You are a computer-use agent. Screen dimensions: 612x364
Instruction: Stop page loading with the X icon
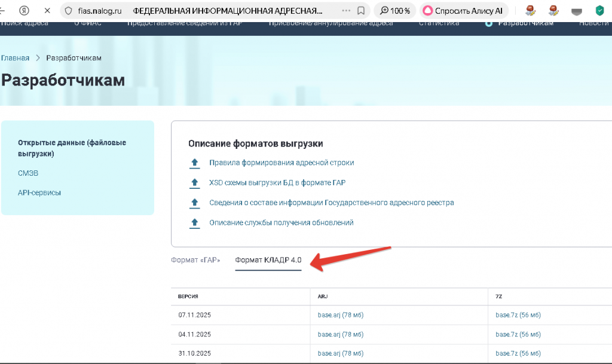[x=47, y=11]
